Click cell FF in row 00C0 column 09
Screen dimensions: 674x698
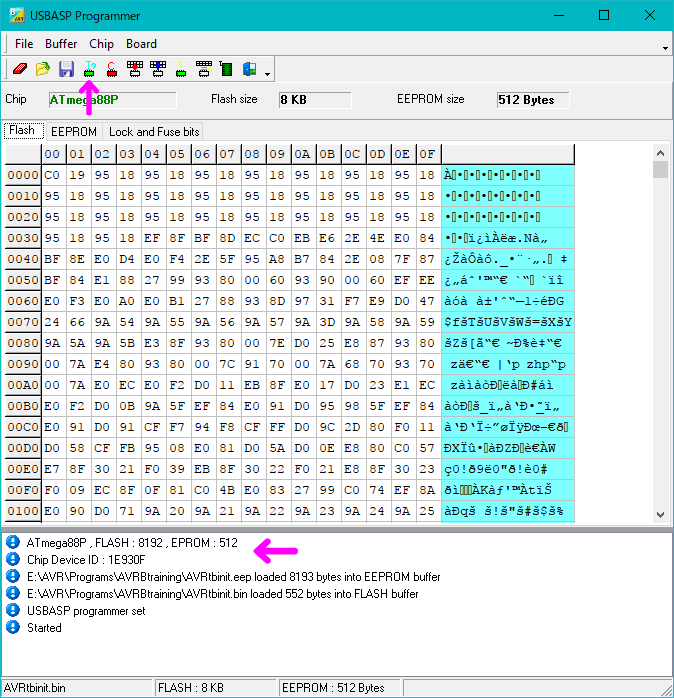tap(277, 427)
